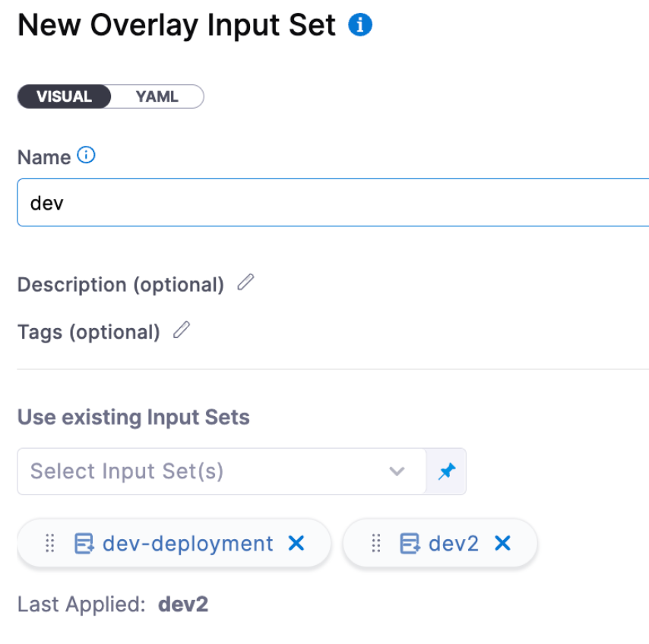Click the input set icon on dev-deployment chip
This screenshot has width=649, height=644.
(84, 544)
